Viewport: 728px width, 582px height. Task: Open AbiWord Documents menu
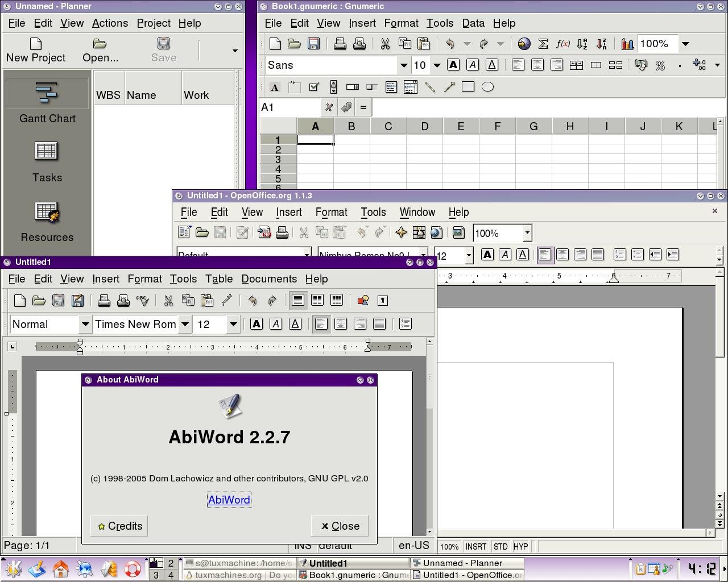coord(269,279)
